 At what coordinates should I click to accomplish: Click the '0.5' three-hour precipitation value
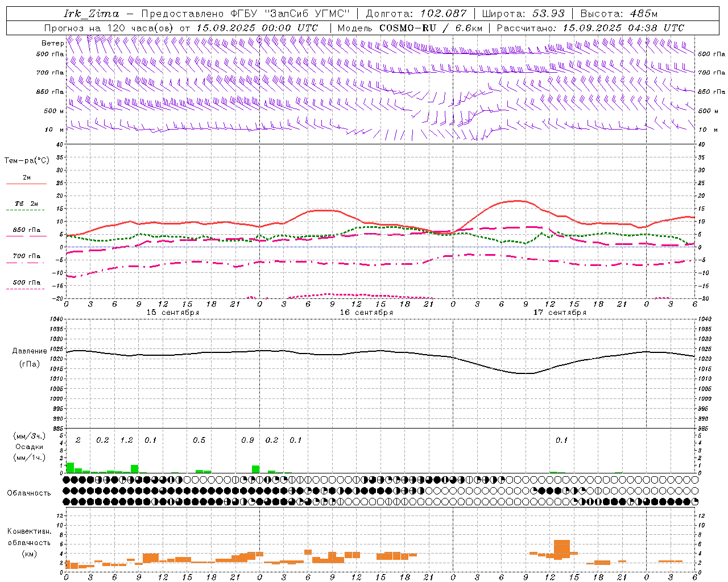pos(199,440)
